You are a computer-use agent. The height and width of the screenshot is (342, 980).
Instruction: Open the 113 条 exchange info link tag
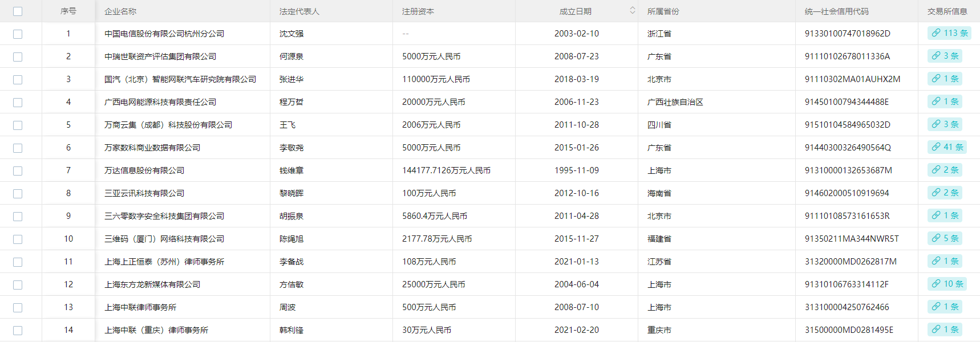[949, 33]
